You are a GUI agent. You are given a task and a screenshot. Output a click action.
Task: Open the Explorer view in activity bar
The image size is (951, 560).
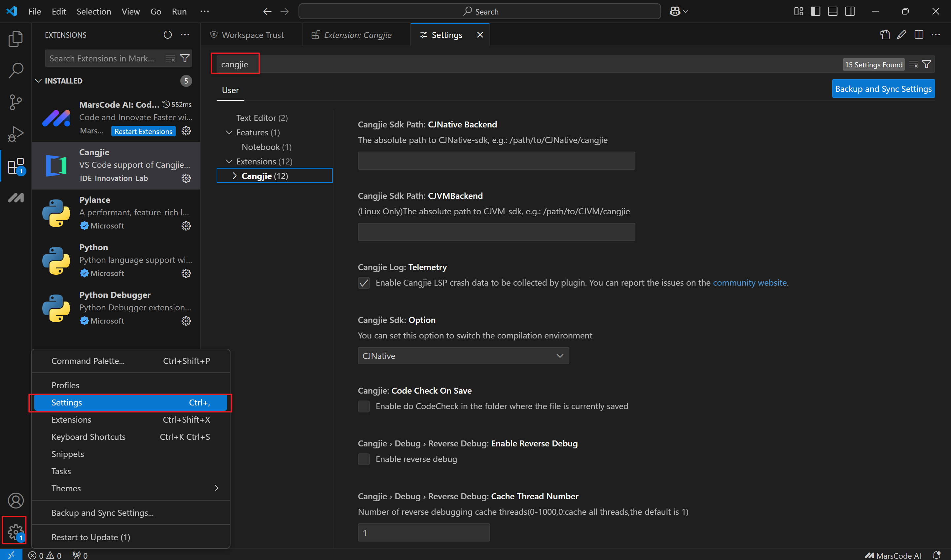click(16, 39)
